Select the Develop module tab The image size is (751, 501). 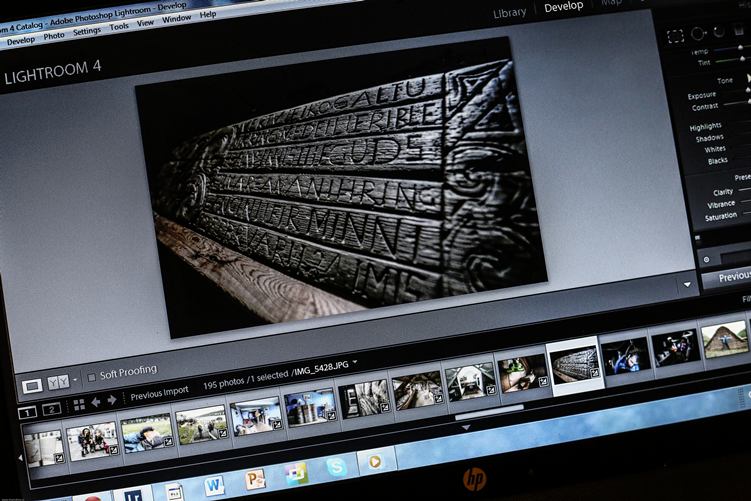point(563,7)
